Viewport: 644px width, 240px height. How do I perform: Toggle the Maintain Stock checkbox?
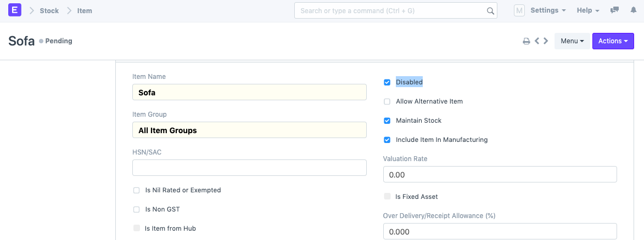tap(387, 121)
